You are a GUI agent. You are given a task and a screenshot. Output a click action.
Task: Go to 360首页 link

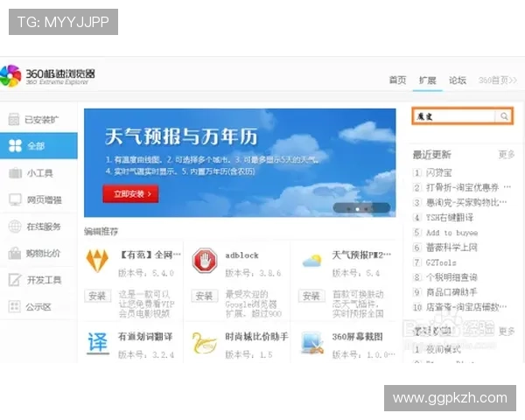(x=498, y=80)
